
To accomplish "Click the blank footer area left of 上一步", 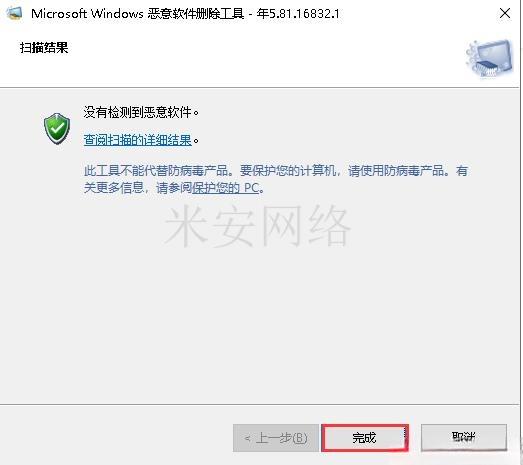I will pos(117,437).
